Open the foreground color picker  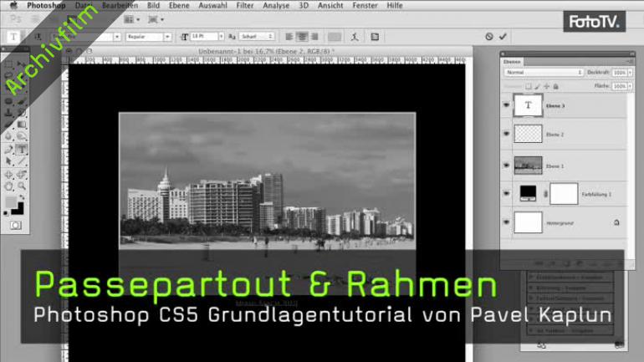[x=11, y=202]
